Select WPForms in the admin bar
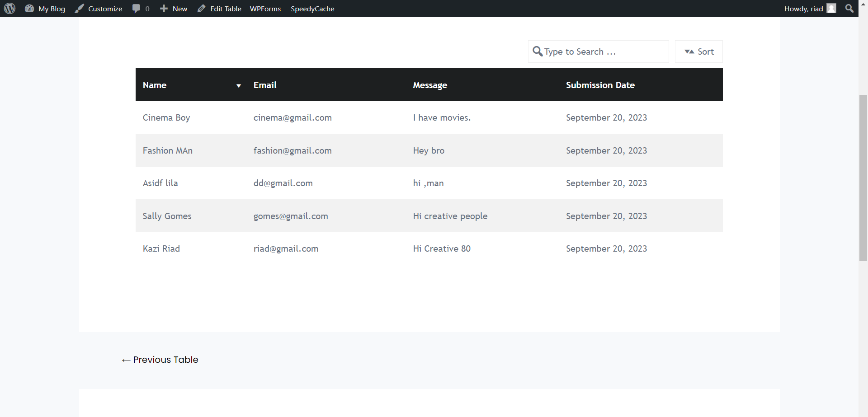The image size is (868, 417). (x=265, y=8)
